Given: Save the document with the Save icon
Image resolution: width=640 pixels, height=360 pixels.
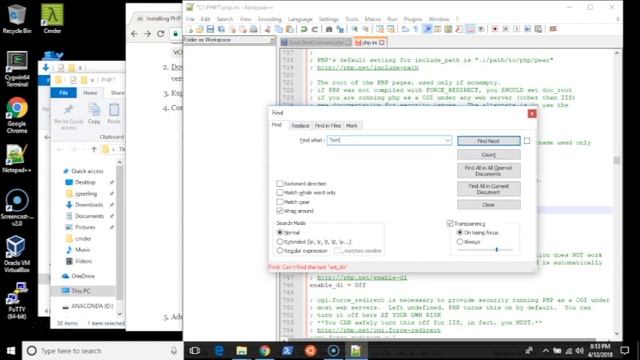Looking at the screenshot, I should click(x=210, y=29).
